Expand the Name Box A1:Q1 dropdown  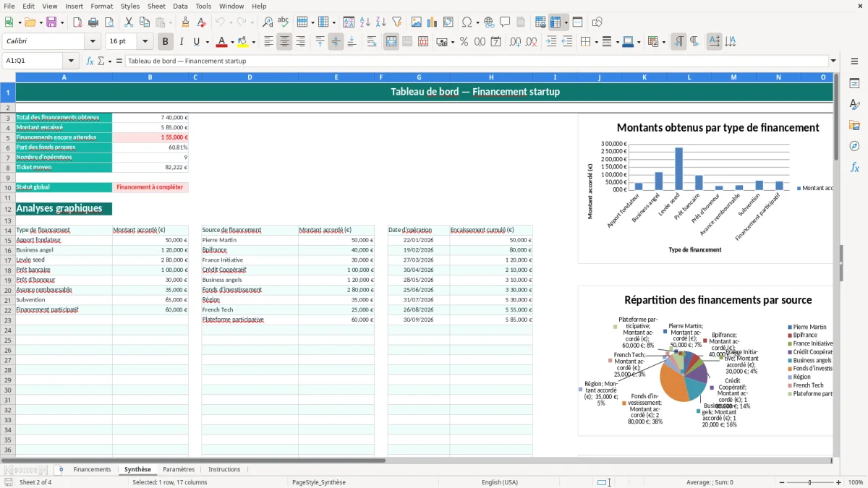click(x=71, y=61)
